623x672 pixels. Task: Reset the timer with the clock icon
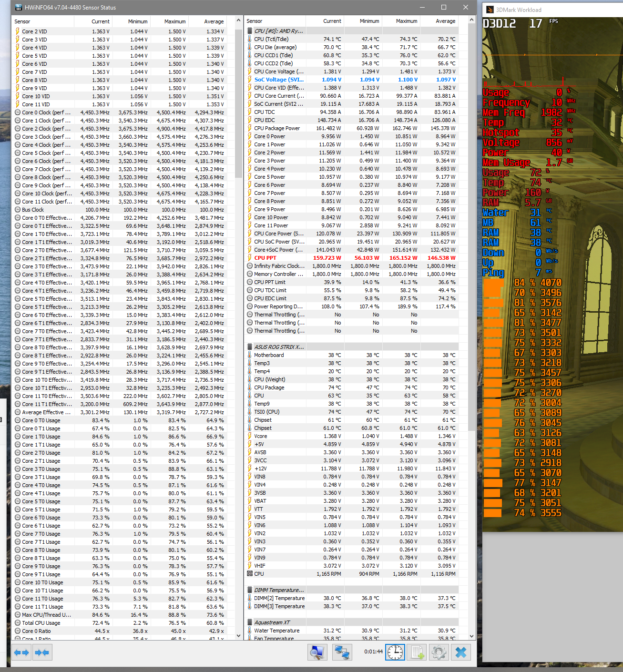coord(395,652)
